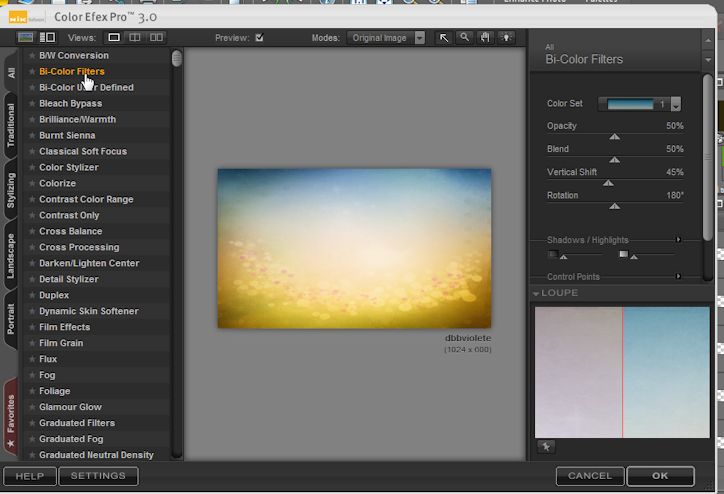Screen dimensions: 724x494
Task: Collapse the LOUPE panel triangle
Action: click(536, 293)
